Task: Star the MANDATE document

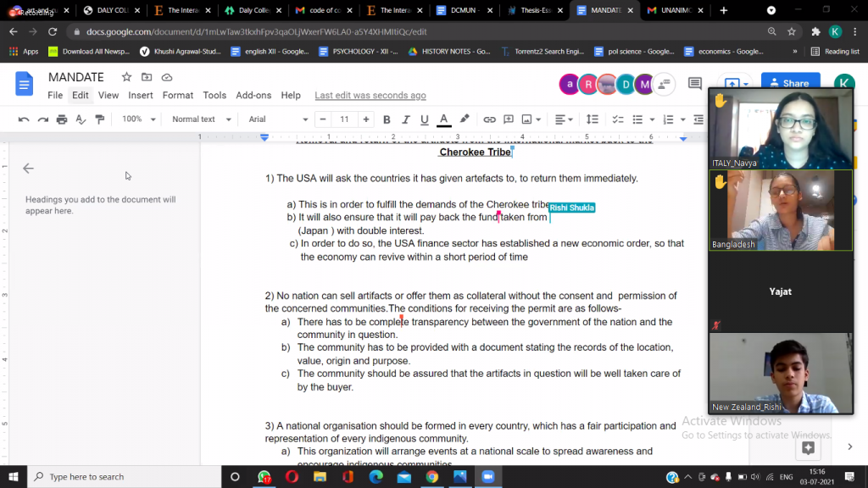Action: click(126, 77)
